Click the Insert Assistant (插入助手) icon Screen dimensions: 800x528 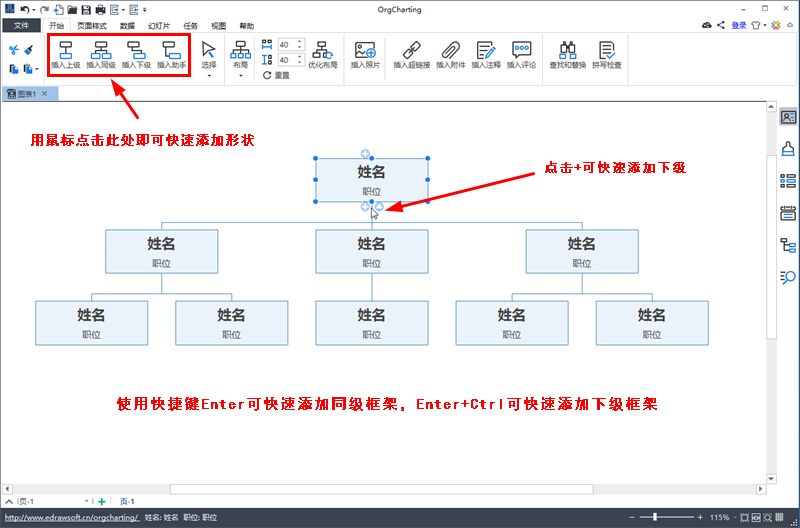click(x=171, y=55)
